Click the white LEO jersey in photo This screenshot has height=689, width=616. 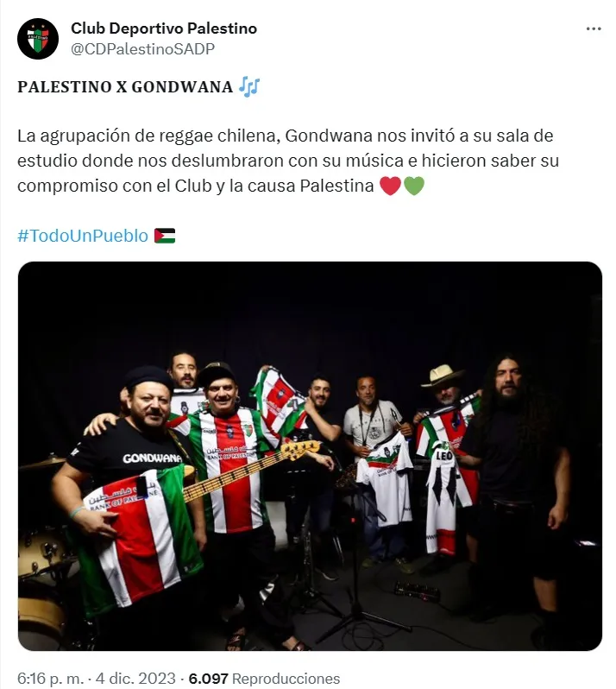click(445, 496)
